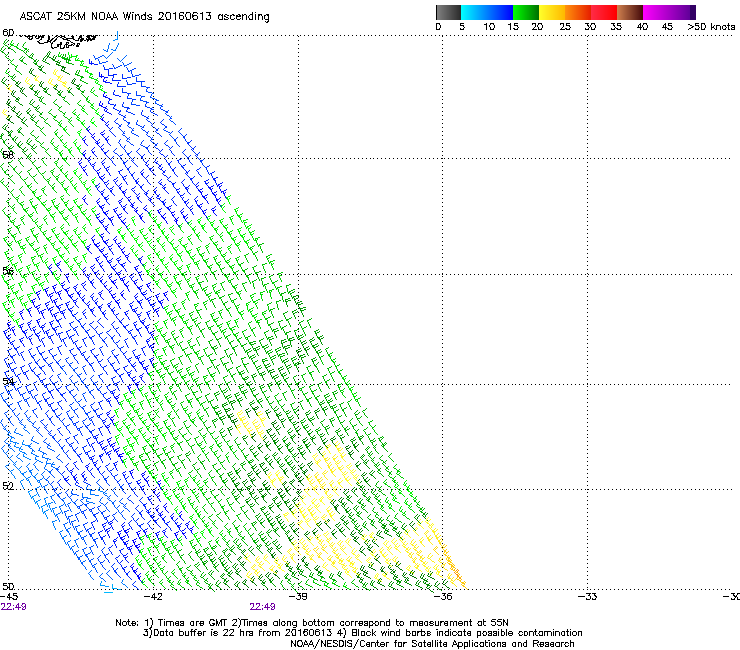Click the purple '22:49' time under -45
The height and width of the screenshot is (650, 740).
(13, 607)
